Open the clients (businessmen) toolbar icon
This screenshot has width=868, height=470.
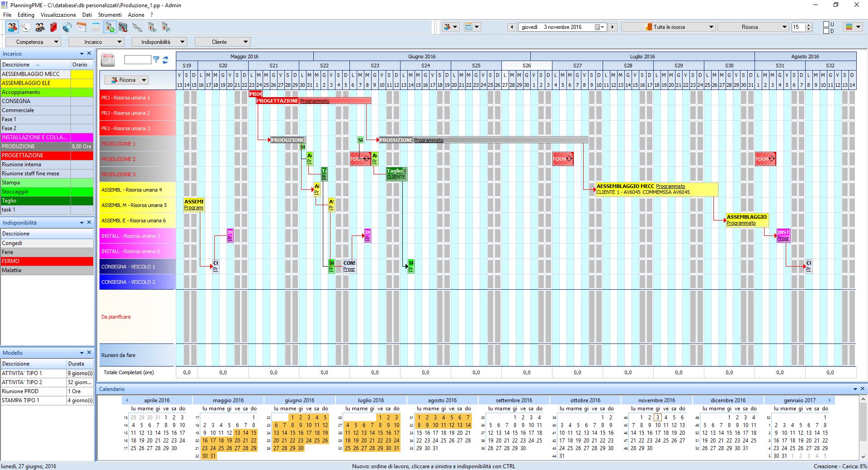[x=40, y=27]
